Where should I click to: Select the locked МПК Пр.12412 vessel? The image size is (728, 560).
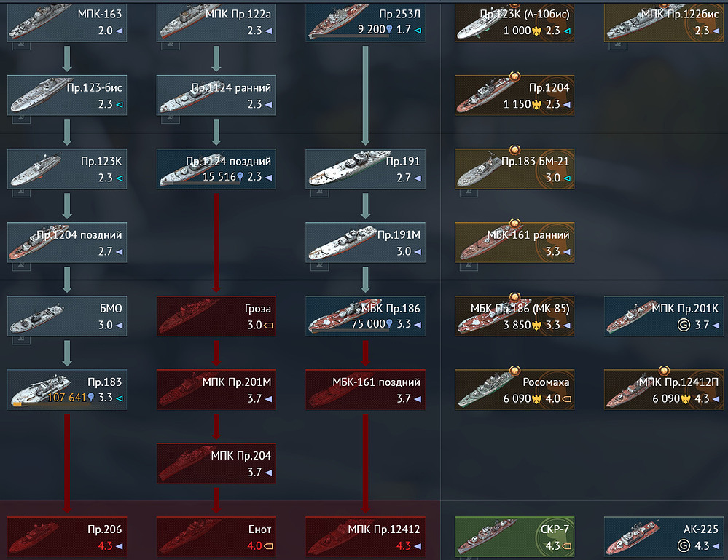pos(365,537)
